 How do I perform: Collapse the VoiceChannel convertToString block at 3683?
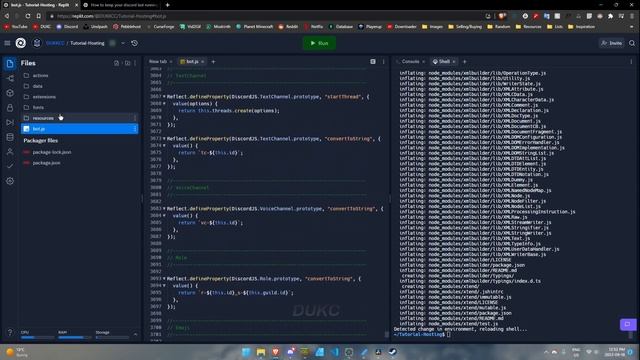click(164, 209)
